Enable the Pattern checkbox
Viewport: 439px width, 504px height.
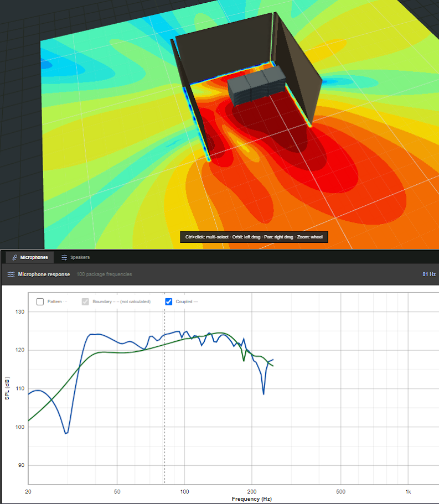[40, 302]
